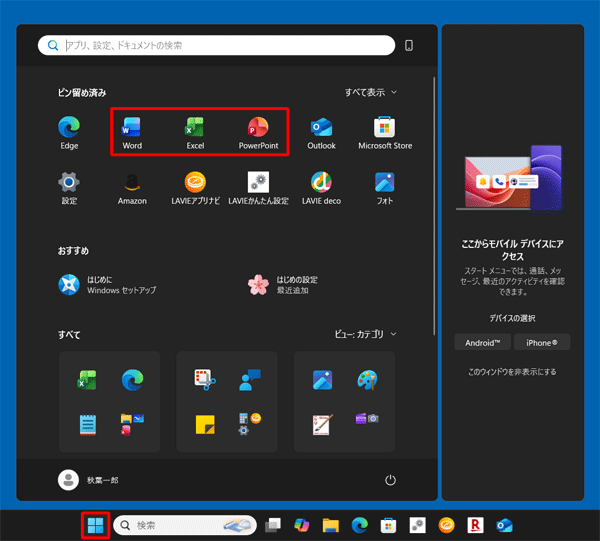Image resolution: width=600 pixels, height=541 pixels.
Task: Open Outlook from pinned apps
Action: pos(321,130)
